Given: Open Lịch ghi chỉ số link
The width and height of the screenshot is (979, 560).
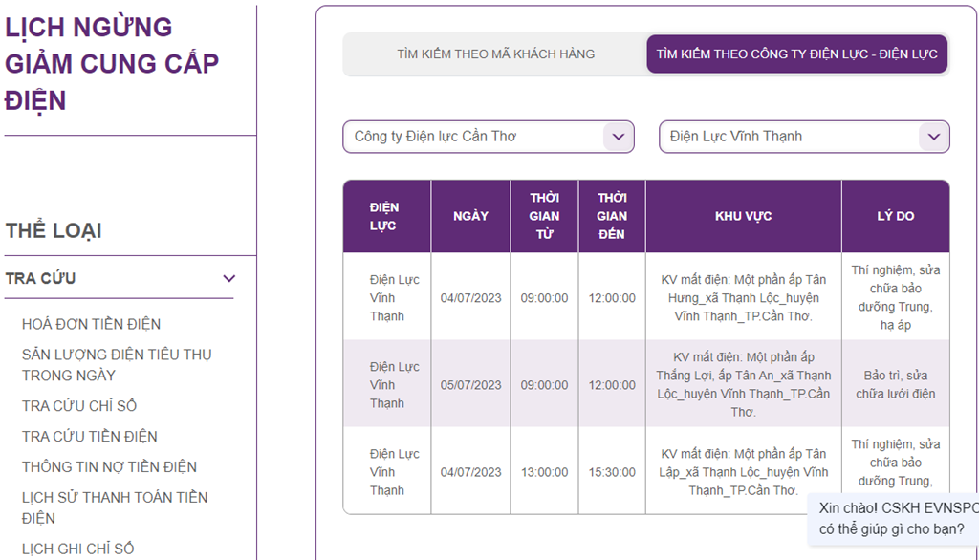Looking at the screenshot, I should (x=78, y=549).
